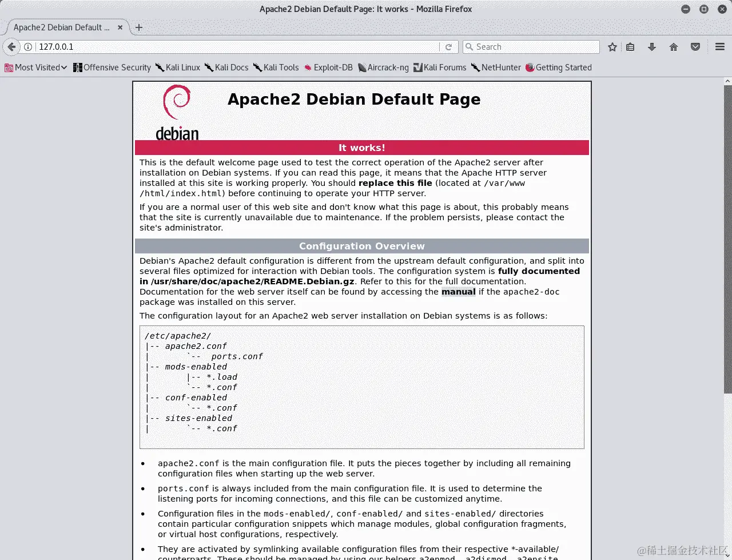Minimize the Firefox window
The image size is (732, 560).
[x=686, y=9]
